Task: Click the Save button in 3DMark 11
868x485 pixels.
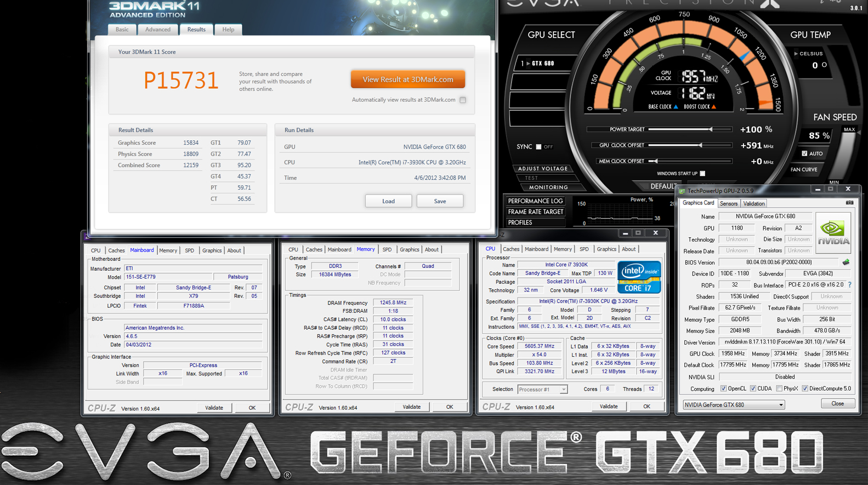Action: coord(440,201)
